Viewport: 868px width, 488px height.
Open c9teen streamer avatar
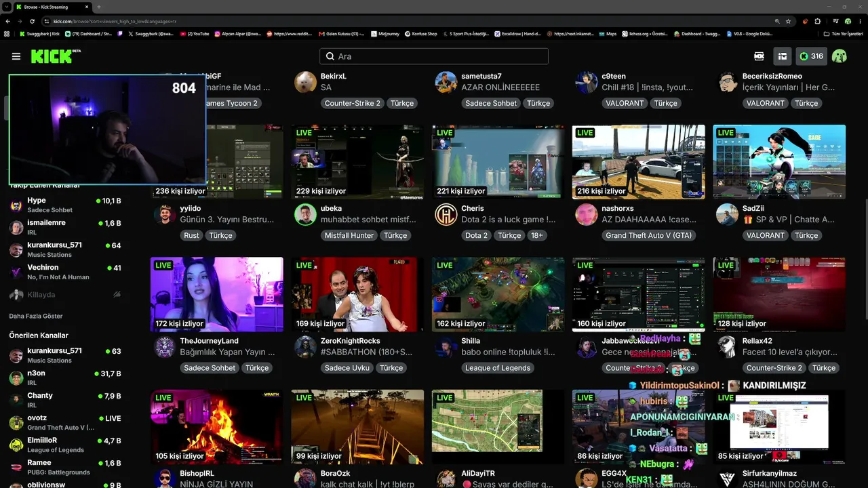click(x=587, y=82)
